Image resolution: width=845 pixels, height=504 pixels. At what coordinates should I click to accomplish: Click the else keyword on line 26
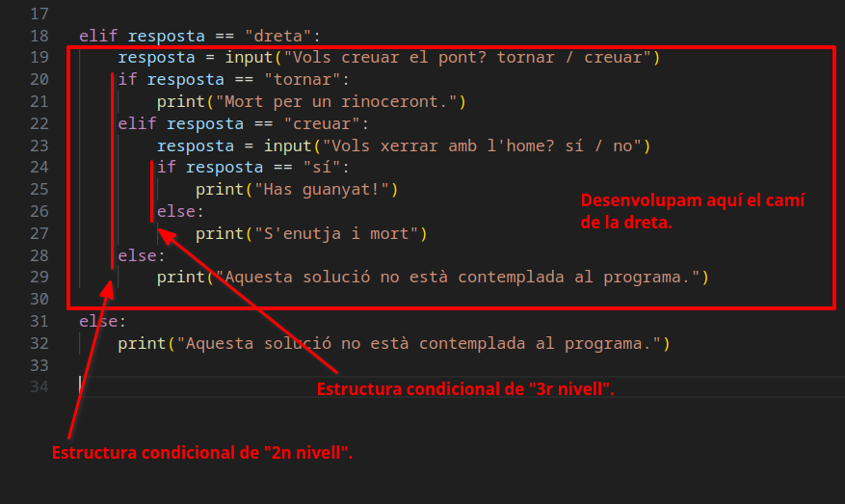click(176, 211)
